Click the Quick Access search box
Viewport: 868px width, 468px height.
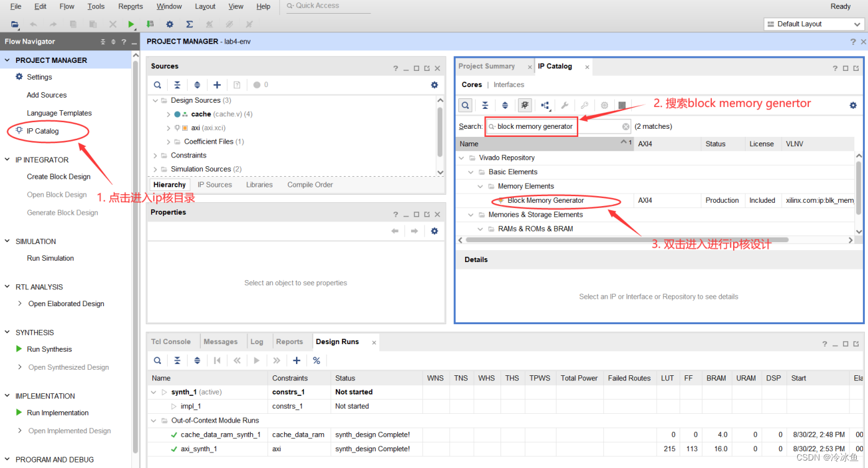[x=327, y=6]
